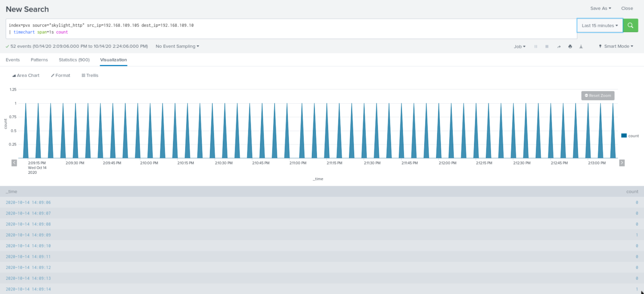This screenshot has height=294, width=644.
Task: Switch to the Statistics (900) tab
Action: pyautogui.click(x=74, y=60)
